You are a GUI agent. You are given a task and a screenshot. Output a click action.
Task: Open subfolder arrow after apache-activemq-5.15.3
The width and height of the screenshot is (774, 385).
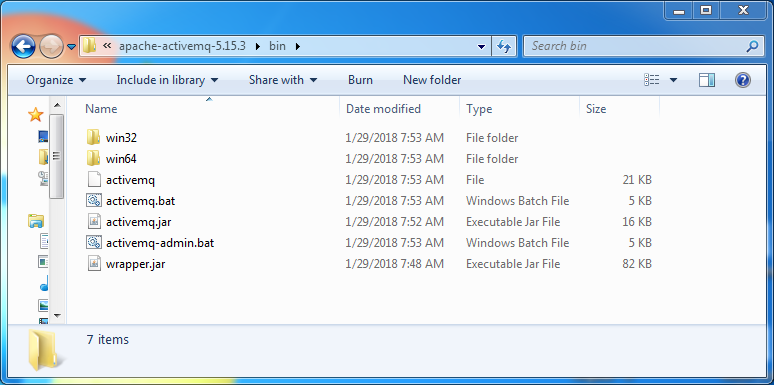(257, 46)
